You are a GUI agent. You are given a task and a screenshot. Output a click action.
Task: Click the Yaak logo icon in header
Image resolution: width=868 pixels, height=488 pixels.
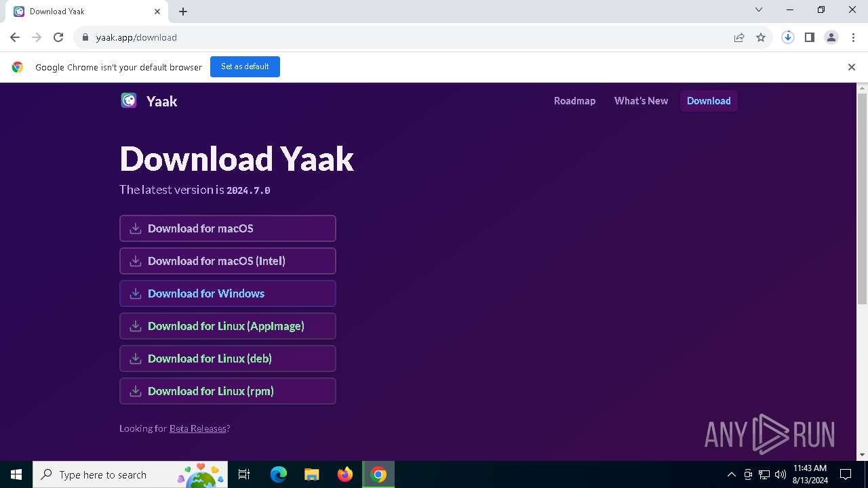[x=129, y=101]
